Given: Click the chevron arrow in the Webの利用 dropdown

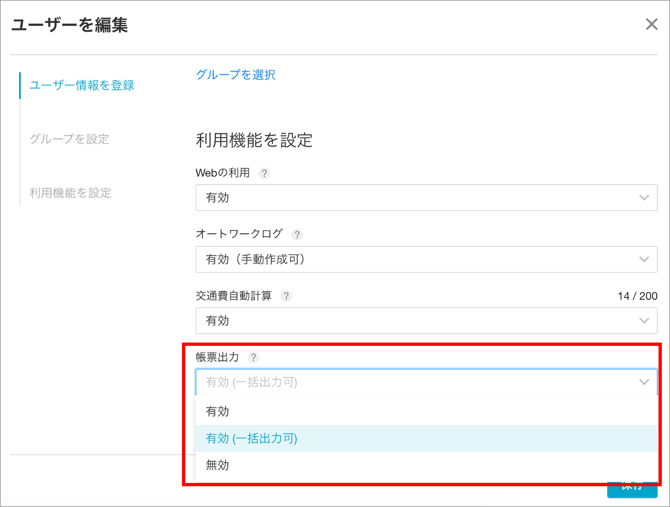Looking at the screenshot, I should [643, 198].
